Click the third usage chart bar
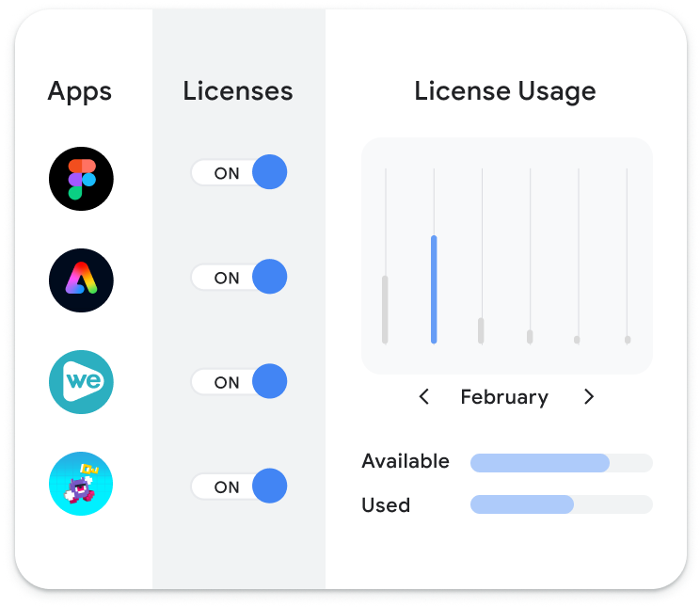Screen dimensions: 700x607 point(481,331)
